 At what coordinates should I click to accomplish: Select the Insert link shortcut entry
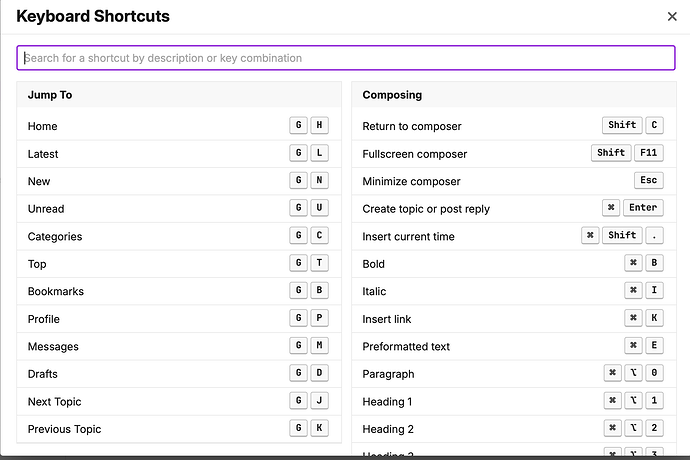point(387,319)
